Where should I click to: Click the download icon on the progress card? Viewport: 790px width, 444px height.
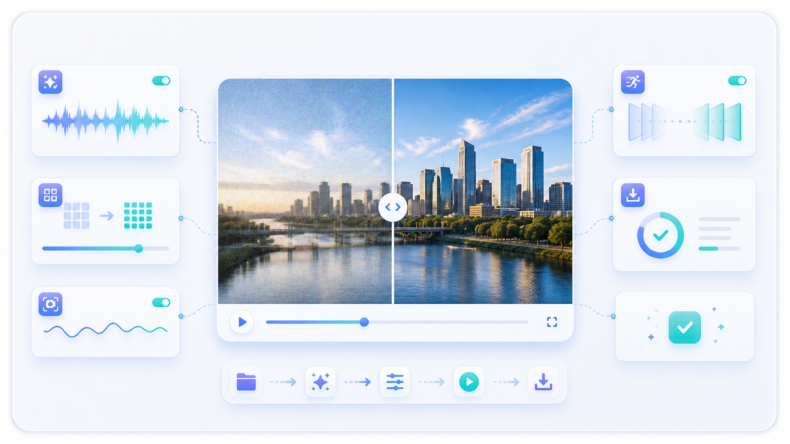[x=633, y=195]
